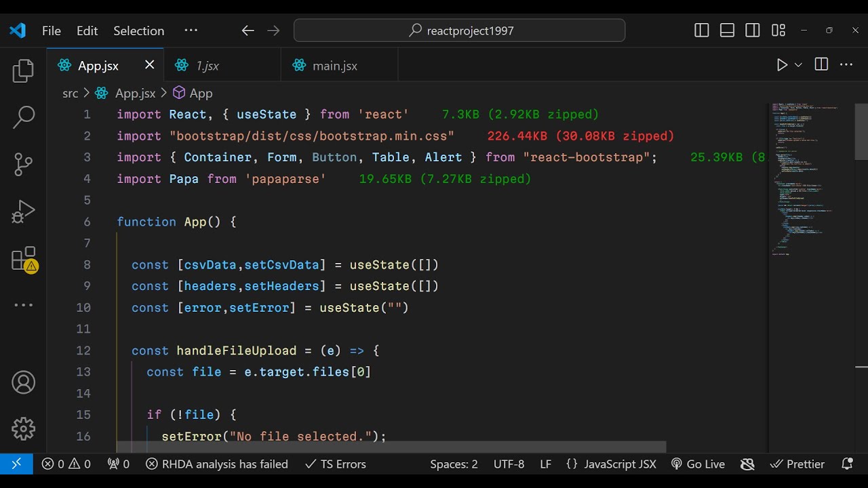Open the Run and Debug view
Viewport: 868px width, 488px height.
23,211
